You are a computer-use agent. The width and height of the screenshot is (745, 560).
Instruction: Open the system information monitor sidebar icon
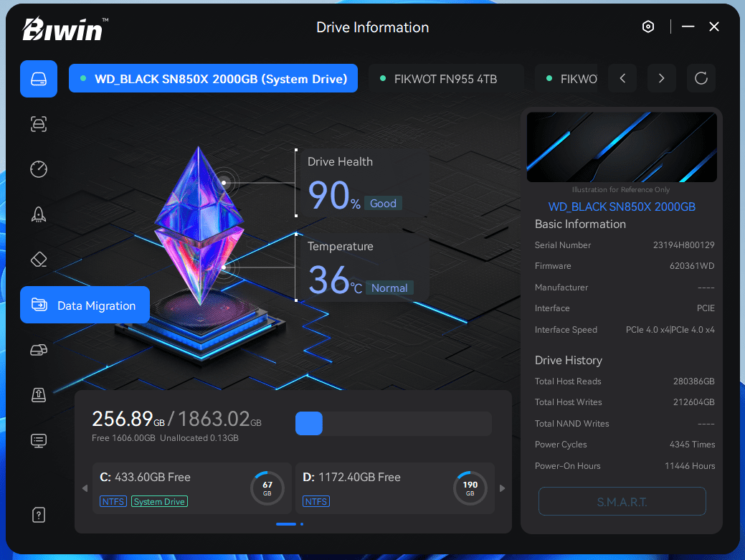(39, 440)
